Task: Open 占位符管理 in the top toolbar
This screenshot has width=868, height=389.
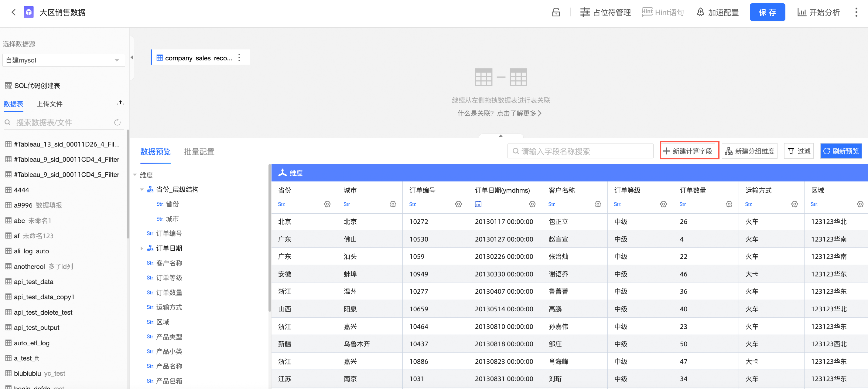Action: 605,12
